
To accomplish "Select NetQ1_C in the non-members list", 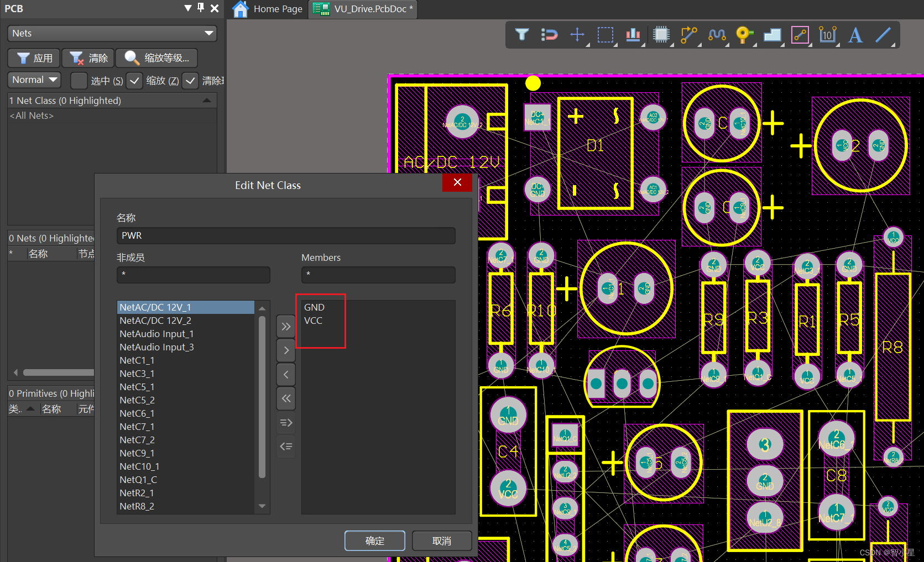I will pos(186,480).
